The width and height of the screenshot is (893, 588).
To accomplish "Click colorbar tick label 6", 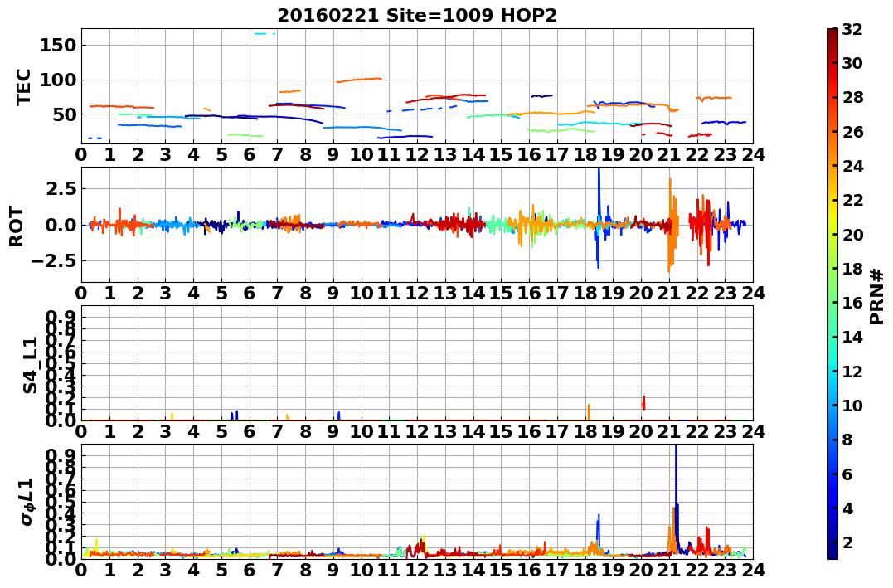I will click(x=847, y=474).
